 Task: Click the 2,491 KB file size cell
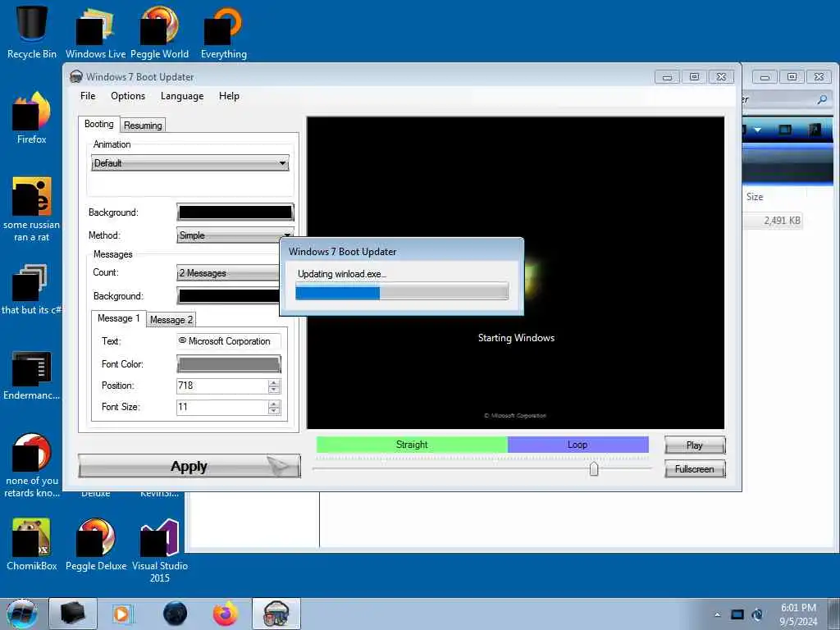pyautogui.click(x=782, y=220)
